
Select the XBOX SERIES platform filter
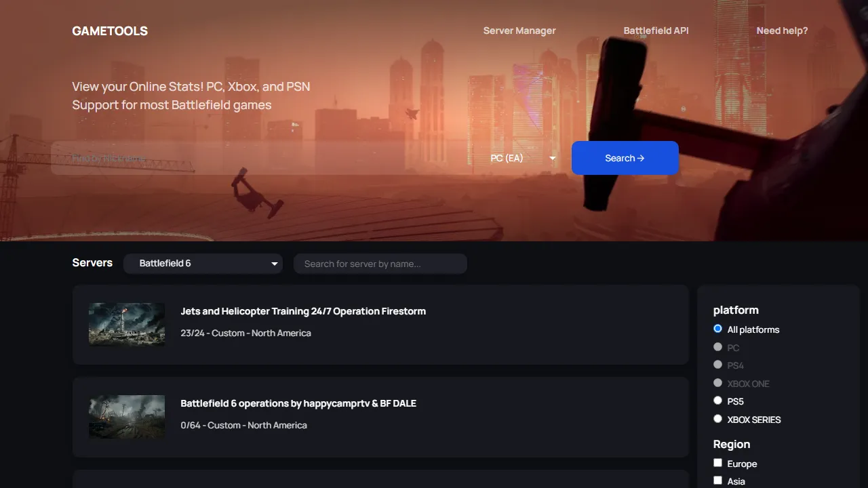coord(717,418)
